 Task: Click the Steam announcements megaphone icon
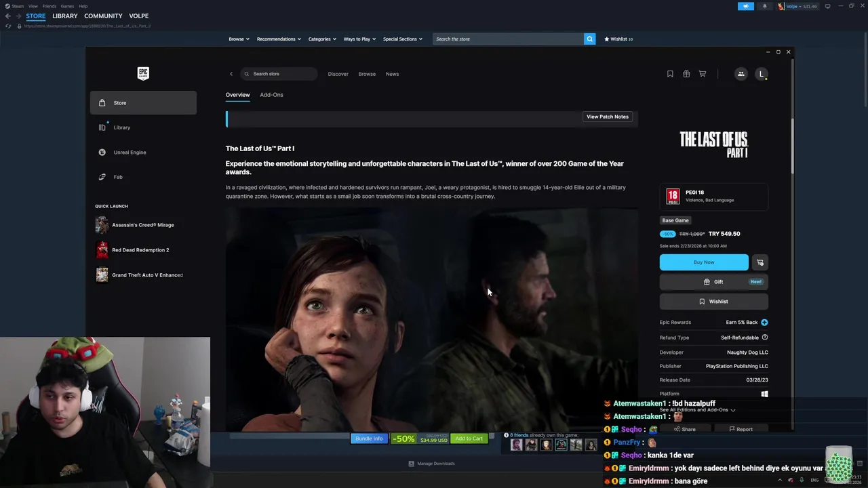[745, 6]
